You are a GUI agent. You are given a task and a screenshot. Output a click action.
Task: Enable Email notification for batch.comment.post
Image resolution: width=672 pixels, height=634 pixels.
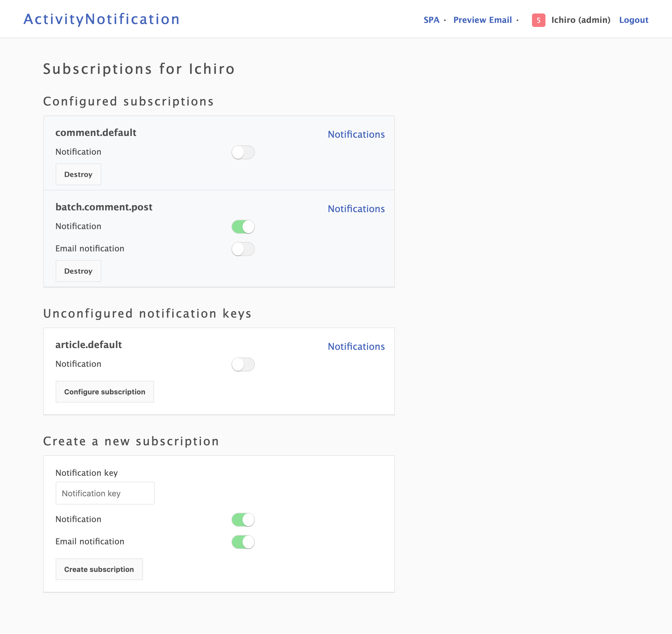(x=243, y=249)
